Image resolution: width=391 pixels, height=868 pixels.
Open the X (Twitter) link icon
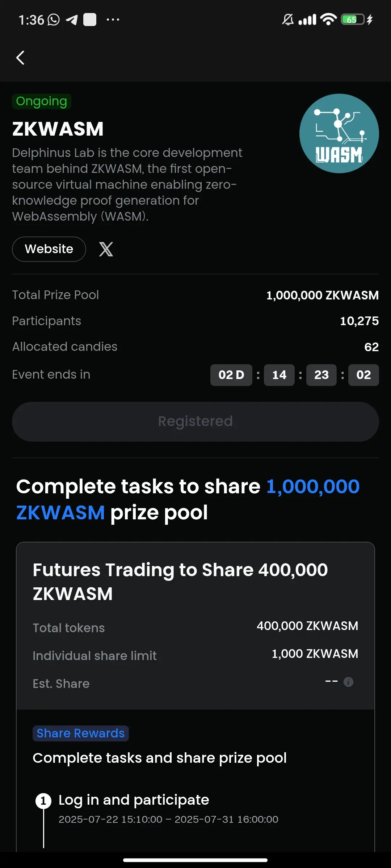[x=106, y=249]
